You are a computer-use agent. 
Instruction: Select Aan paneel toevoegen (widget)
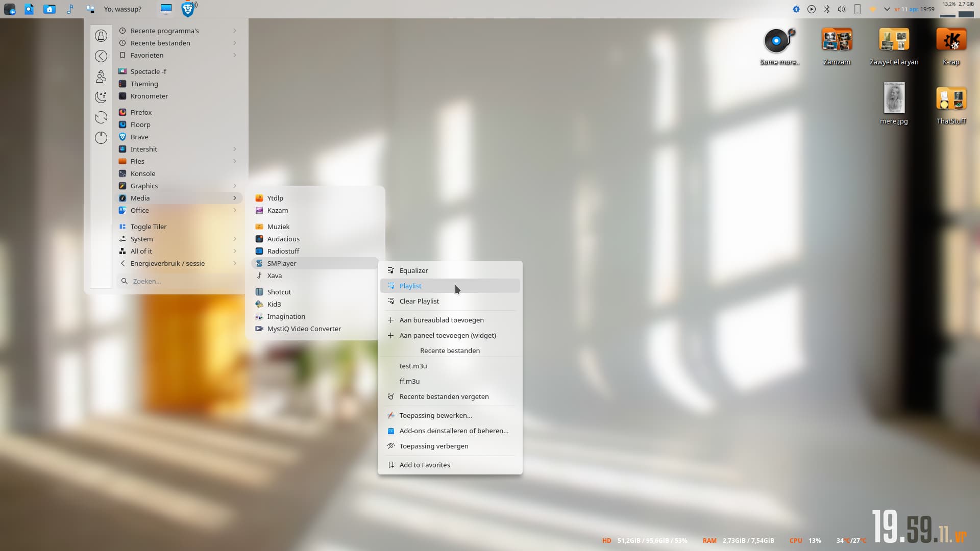pos(450,335)
